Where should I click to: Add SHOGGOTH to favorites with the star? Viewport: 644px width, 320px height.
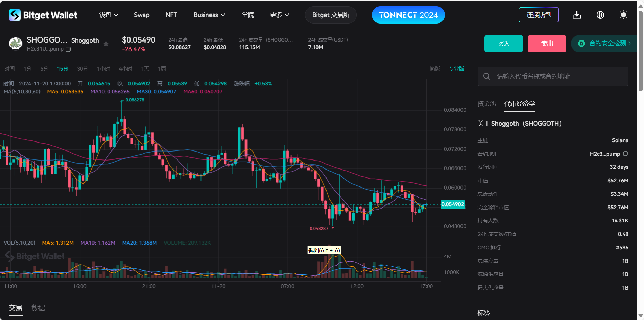(x=106, y=44)
